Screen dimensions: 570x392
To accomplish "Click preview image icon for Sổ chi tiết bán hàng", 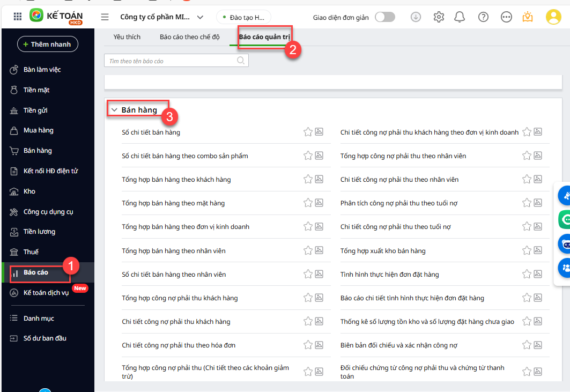I will click(319, 132).
